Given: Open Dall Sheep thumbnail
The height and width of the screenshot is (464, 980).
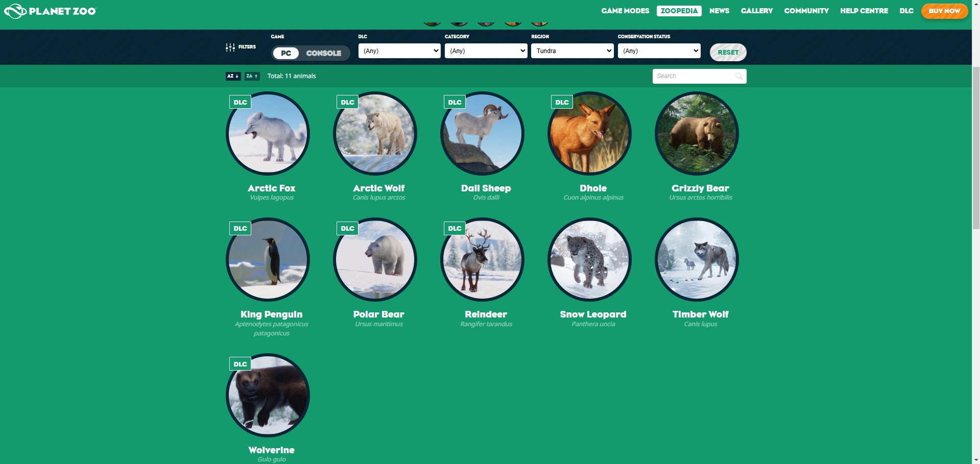Looking at the screenshot, I should click(x=482, y=134).
